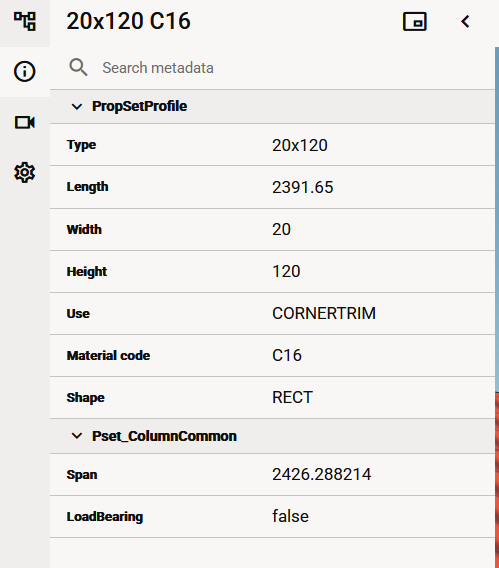Select the Type 20x120 row
Image resolution: width=499 pixels, height=568 pixels.
pos(272,145)
